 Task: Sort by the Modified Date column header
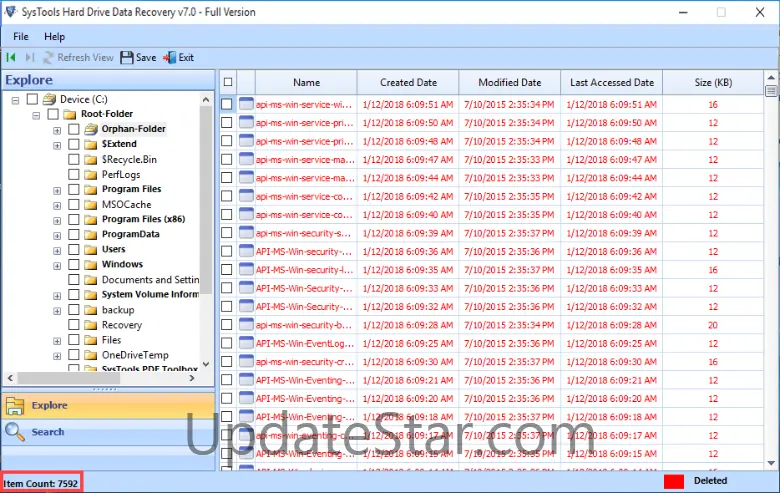(x=510, y=82)
